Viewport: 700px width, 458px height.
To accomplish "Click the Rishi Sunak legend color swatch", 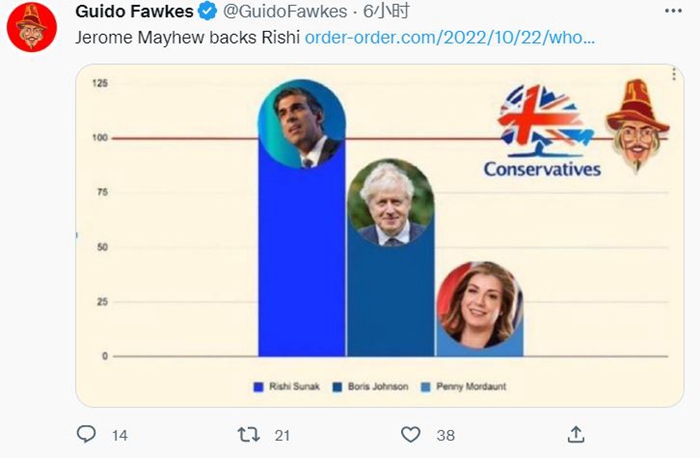I will tap(259, 386).
